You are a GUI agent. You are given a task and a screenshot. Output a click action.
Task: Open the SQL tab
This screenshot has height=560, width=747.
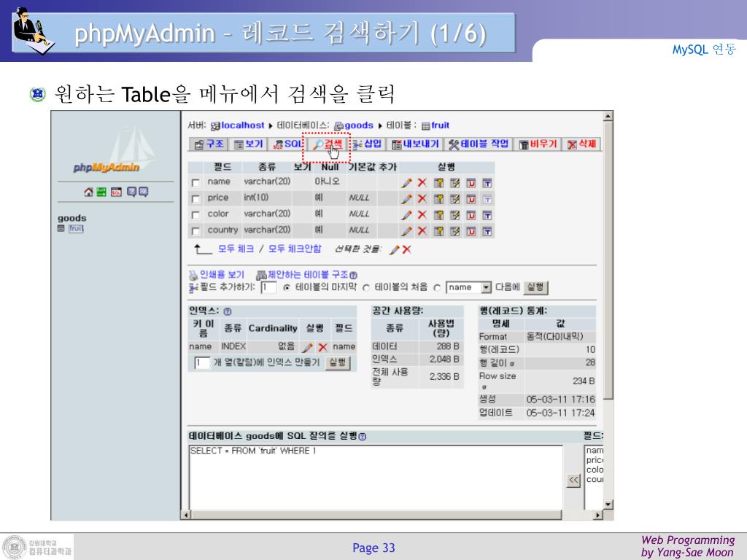[287, 144]
